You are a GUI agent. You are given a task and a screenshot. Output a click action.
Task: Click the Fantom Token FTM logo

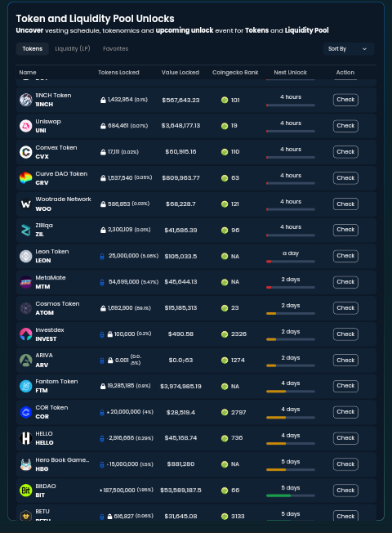point(26,386)
